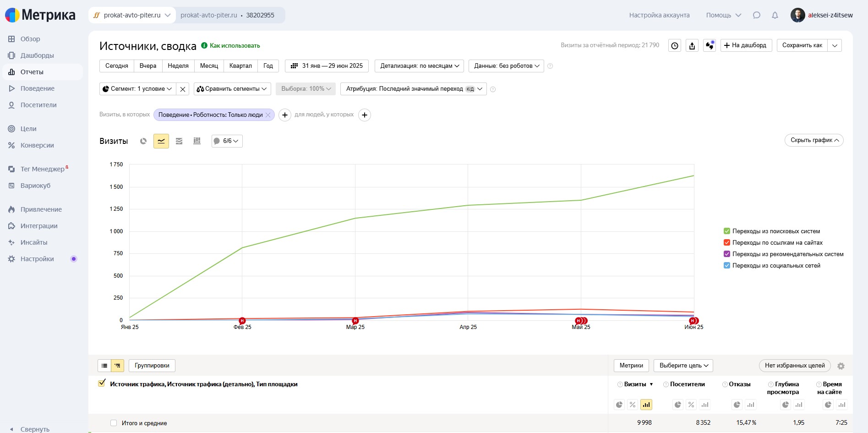The width and height of the screenshot is (868, 433).
Task: Show Посетители column as percentages
Action: [691, 405]
